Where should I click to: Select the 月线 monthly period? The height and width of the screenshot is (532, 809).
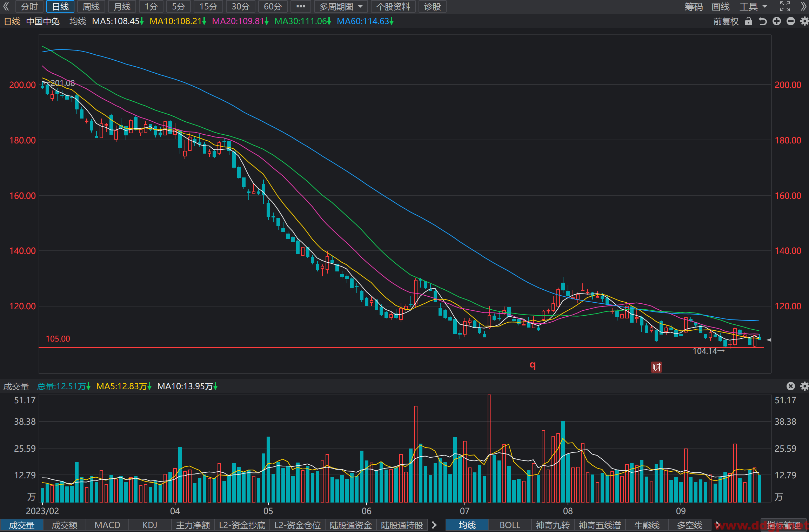pos(122,6)
